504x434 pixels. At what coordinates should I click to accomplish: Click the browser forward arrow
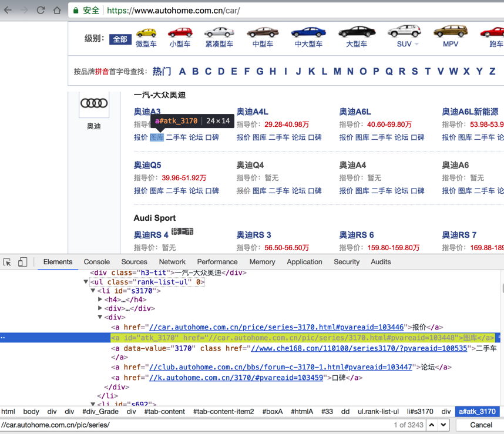coord(24,11)
